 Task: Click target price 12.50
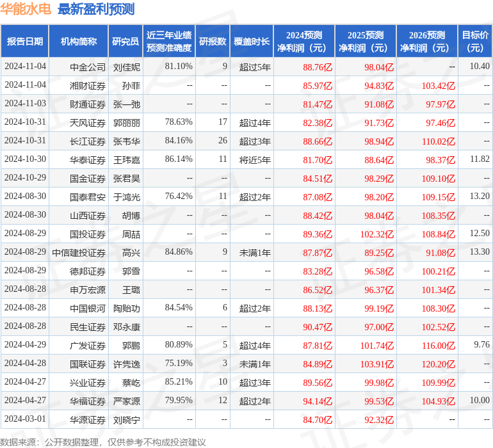click(480, 233)
